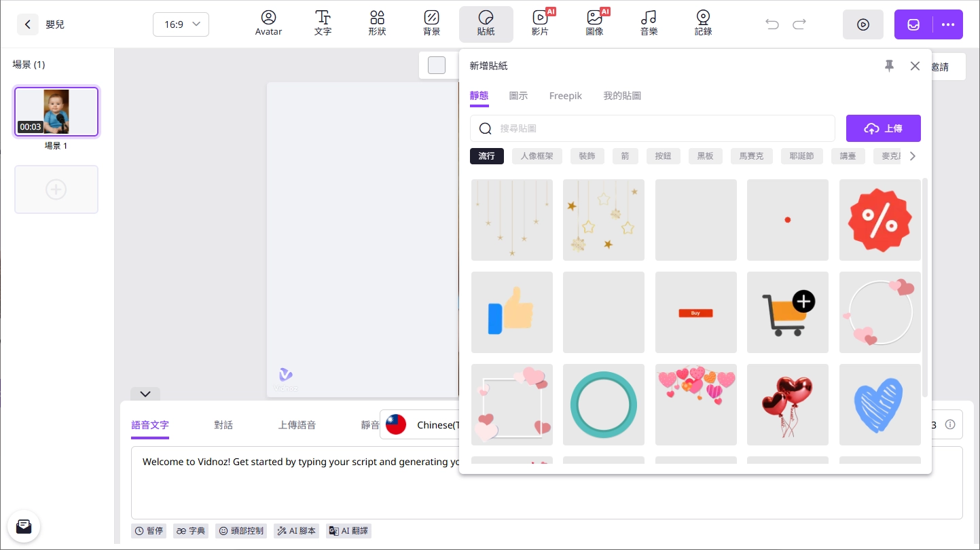Screen dimensions: 980x550
Task: Open the Chinese voice language dropdown
Action: point(420,425)
